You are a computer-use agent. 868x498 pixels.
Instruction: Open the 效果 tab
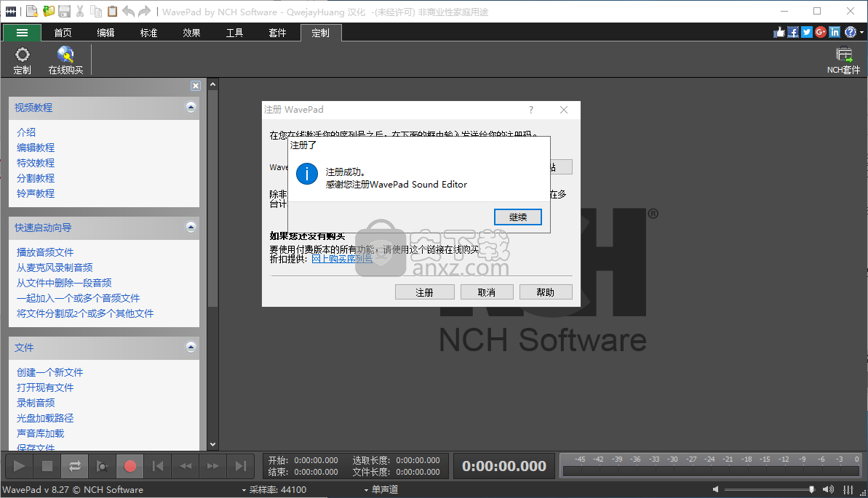[191, 33]
